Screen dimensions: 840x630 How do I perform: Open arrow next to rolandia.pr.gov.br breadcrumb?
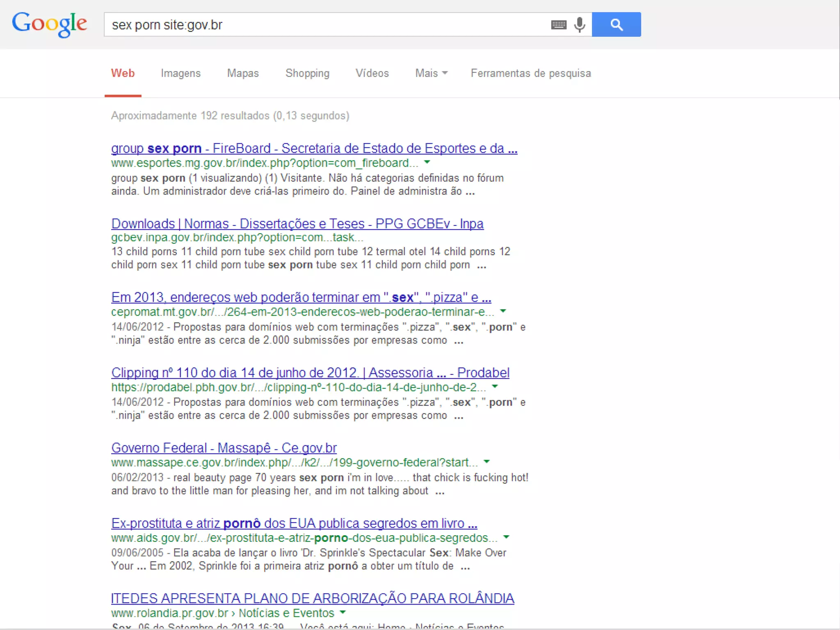[x=343, y=613]
